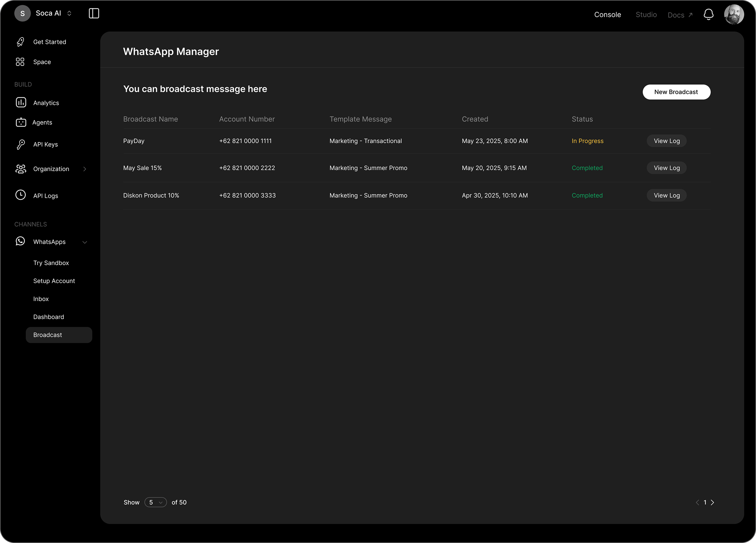Viewport: 756px width, 543px height.
Task: Open the rows-per-page dropdown showing 5
Action: 156,502
